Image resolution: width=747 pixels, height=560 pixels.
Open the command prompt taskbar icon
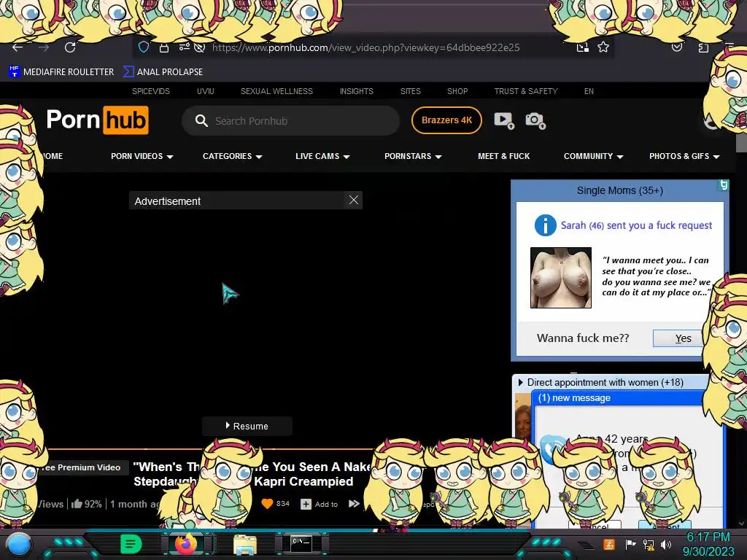pyautogui.click(x=301, y=544)
